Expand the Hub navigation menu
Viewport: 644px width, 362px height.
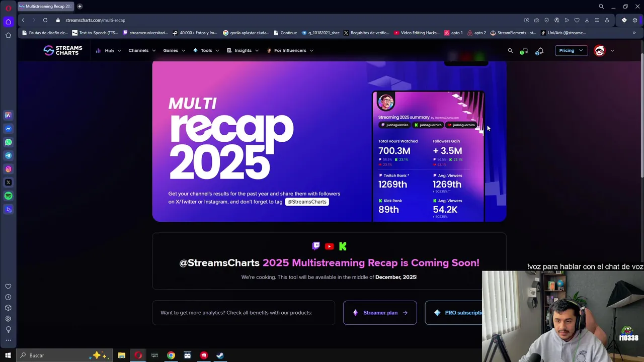pyautogui.click(x=109, y=50)
